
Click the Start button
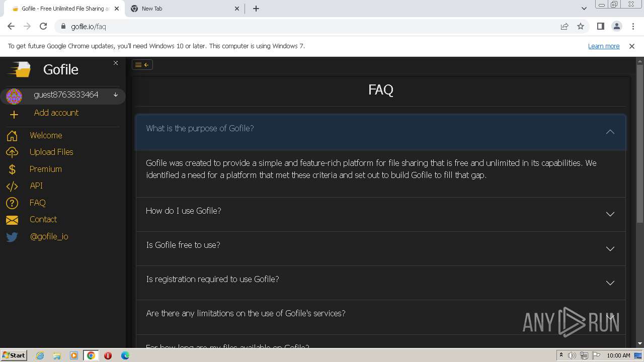14,355
